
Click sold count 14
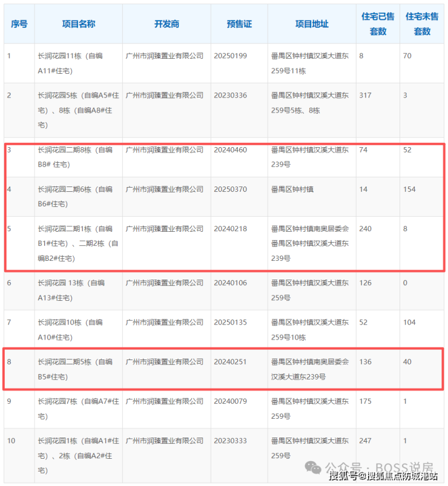coord(363,189)
